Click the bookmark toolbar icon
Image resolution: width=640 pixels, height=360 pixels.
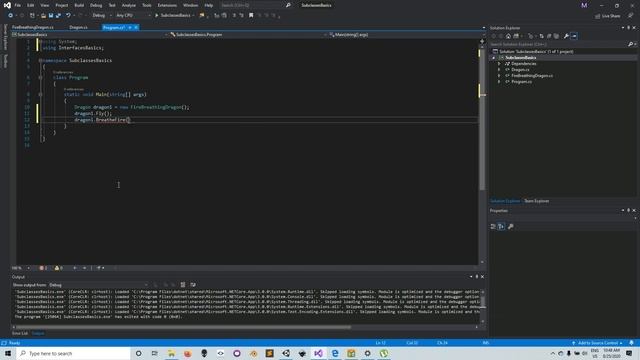(251, 16)
